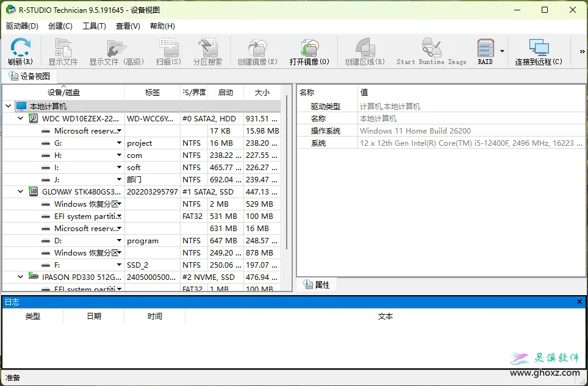Collapse the GLOWAY STK480GS3 drive node
Viewport: 588px width, 386px height.
(20, 191)
